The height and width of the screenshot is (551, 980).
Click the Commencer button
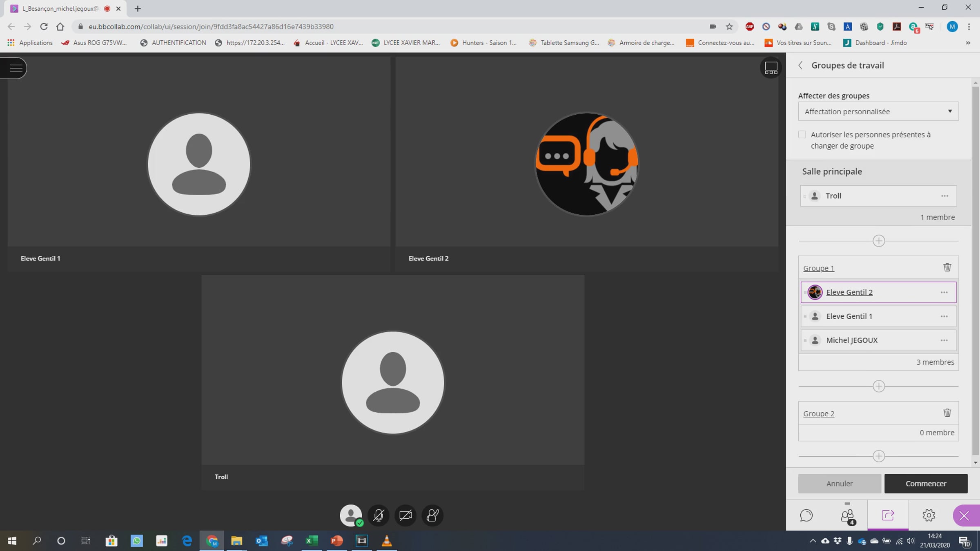pyautogui.click(x=926, y=483)
